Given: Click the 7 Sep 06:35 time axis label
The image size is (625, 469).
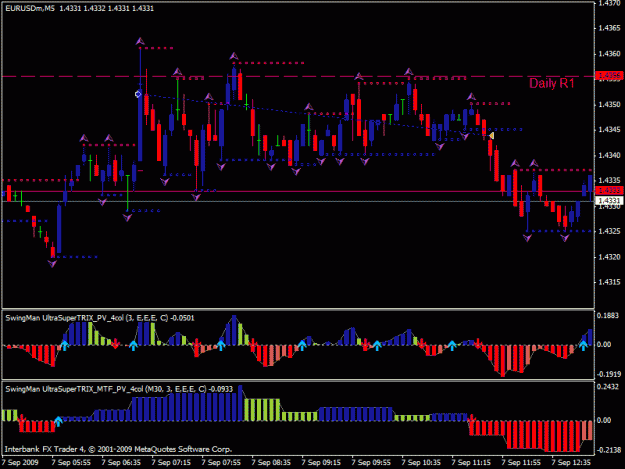Looking at the screenshot, I should 121,463.
